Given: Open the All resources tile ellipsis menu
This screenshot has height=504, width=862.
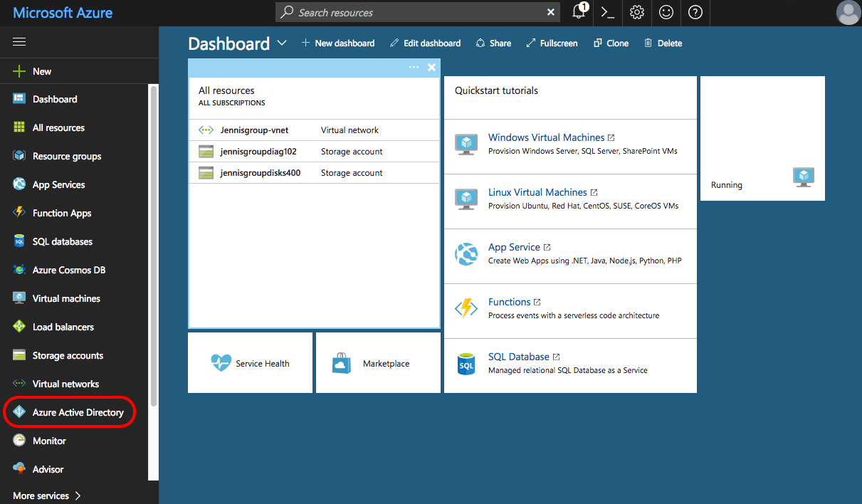Looking at the screenshot, I should [x=414, y=68].
